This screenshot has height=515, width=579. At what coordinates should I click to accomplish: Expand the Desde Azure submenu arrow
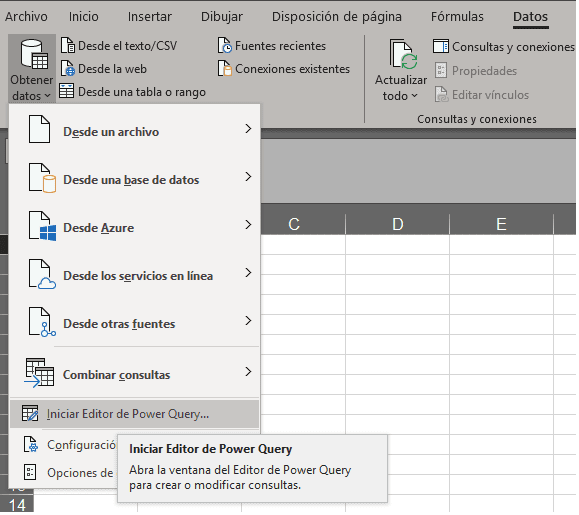click(x=249, y=225)
